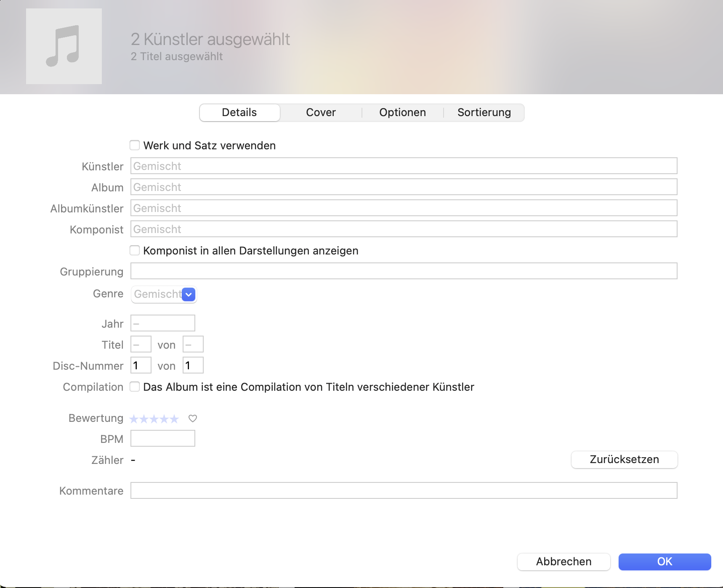Click the music note album artwork
Screen dimensions: 723x588
click(x=64, y=46)
